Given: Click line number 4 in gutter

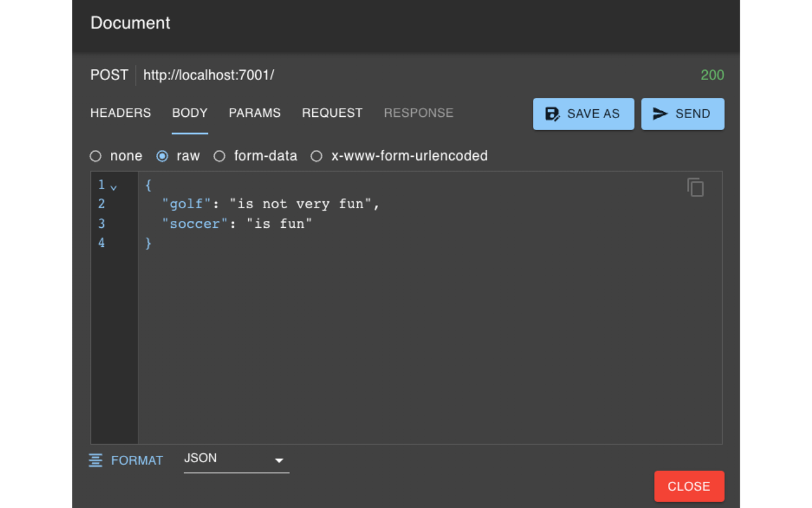Looking at the screenshot, I should (x=101, y=243).
